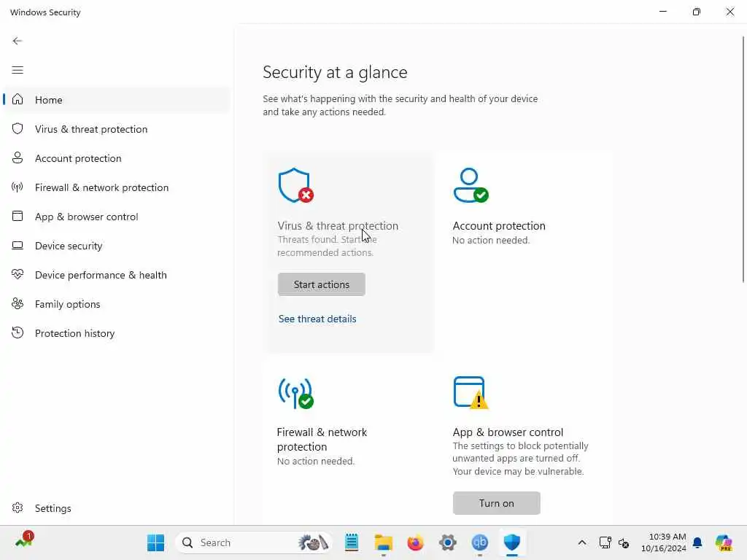Launch Firefox from the taskbar
Image resolution: width=747 pixels, height=560 pixels.
[x=415, y=542]
